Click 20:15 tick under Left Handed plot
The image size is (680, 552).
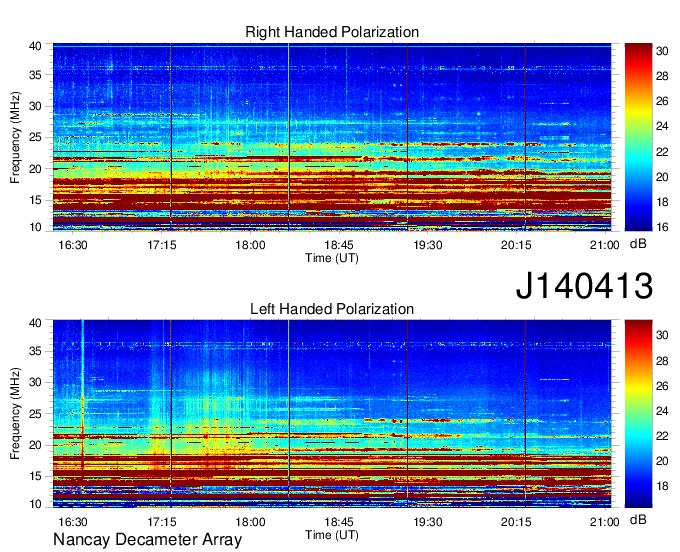coord(516,522)
